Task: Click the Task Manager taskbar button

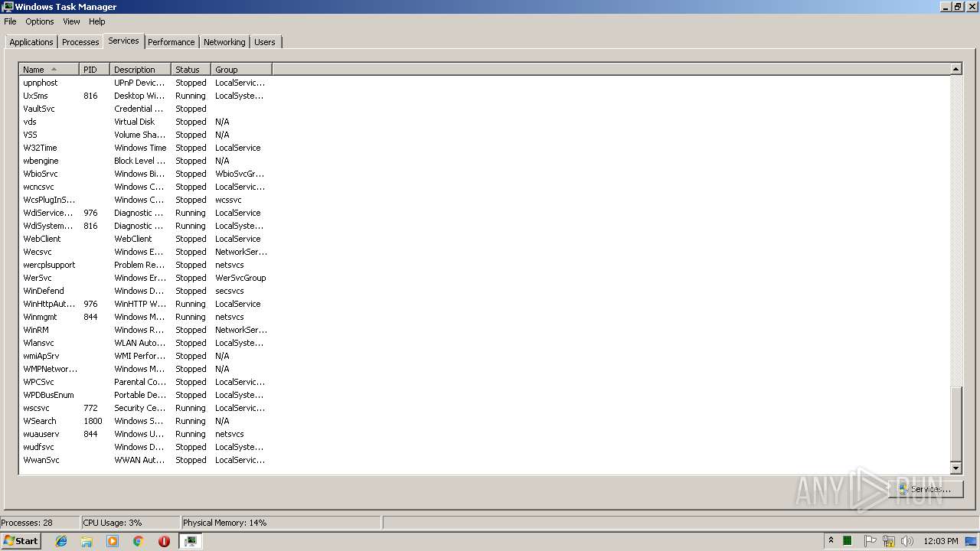Action: click(191, 541)
